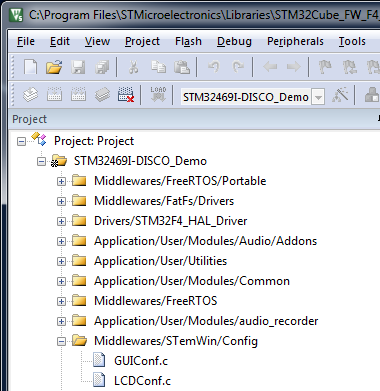The image size is (380, 391).
Task: Click the Copy icon
Action: tap(158, 67)
